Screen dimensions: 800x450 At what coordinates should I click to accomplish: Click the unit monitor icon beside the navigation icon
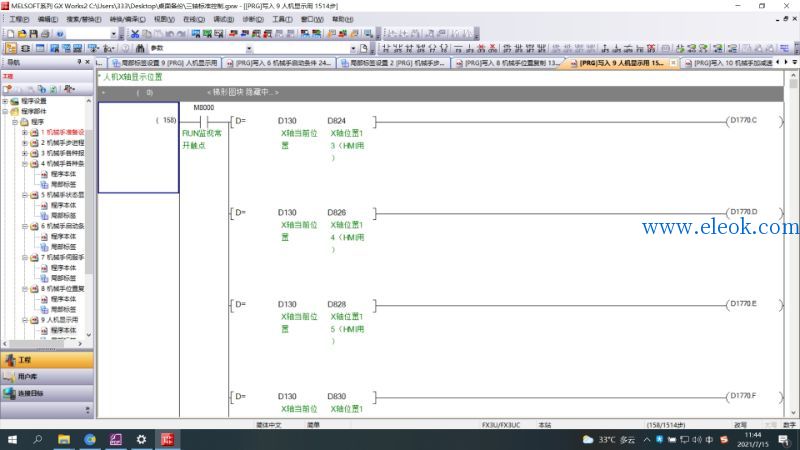pyautogui.click(x=25, y=48)
